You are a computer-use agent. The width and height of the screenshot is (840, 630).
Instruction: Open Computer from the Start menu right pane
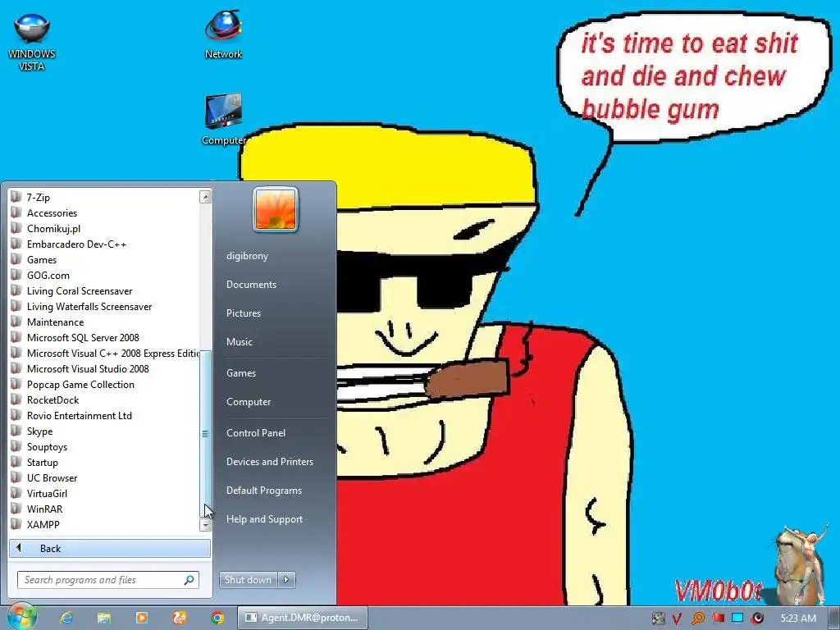[x=249, y=402]
